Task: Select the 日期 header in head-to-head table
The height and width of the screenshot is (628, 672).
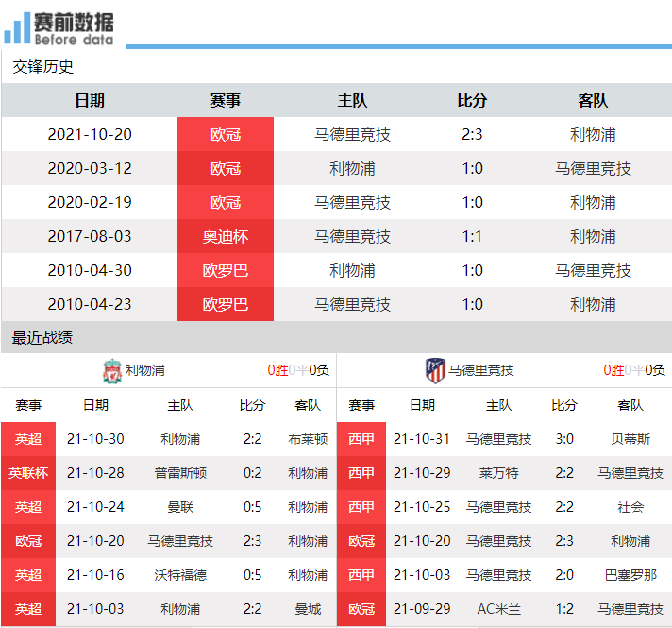Action: click(90, 100)
